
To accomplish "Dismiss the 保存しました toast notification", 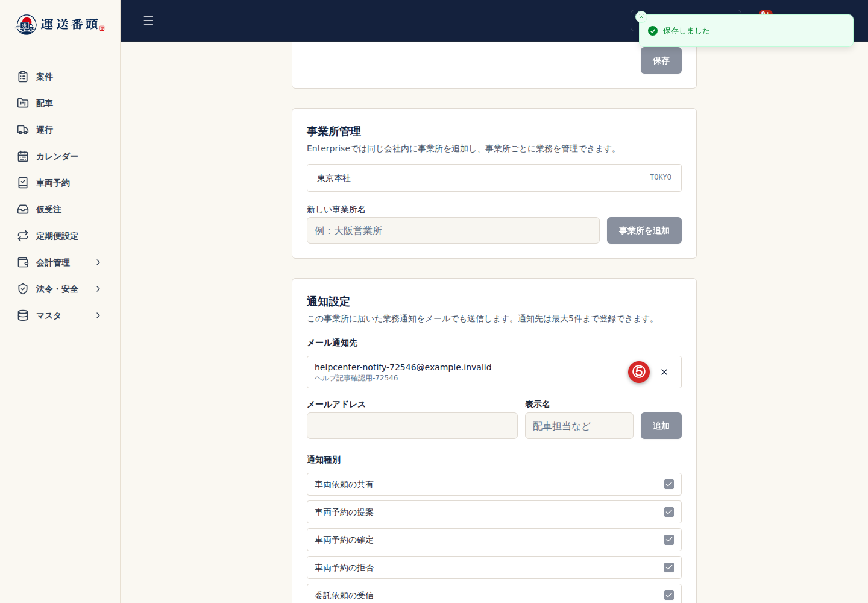I will coord(641,17).
